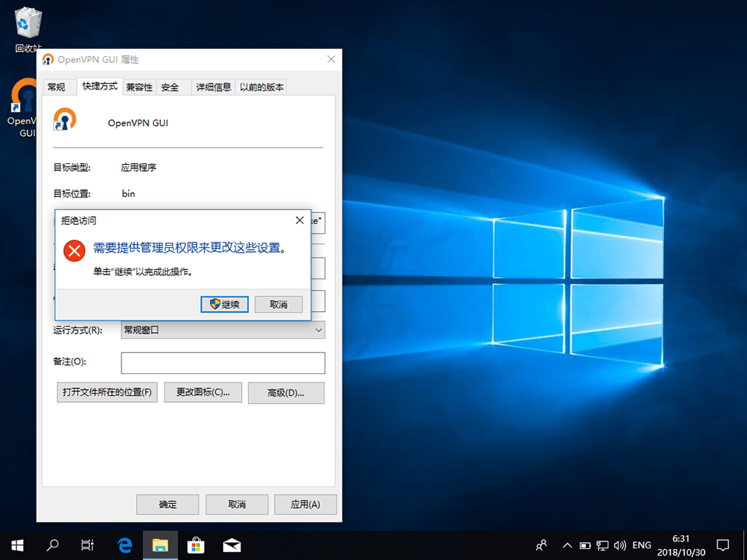Expand the 运行方式 dropdown

point(223,330)
